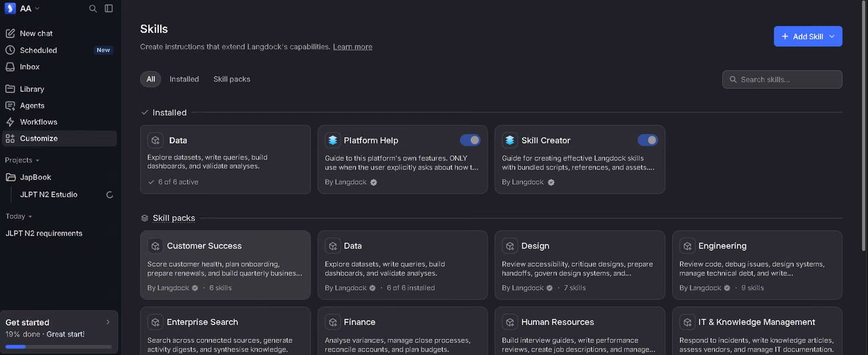Click the cube icon on Human Resources pack

coord(510,322)
